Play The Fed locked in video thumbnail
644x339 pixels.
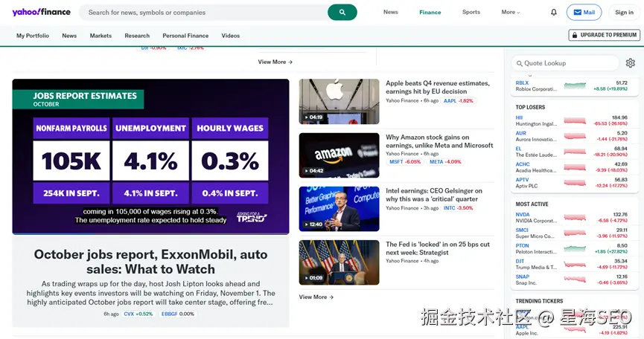[339, 262]
